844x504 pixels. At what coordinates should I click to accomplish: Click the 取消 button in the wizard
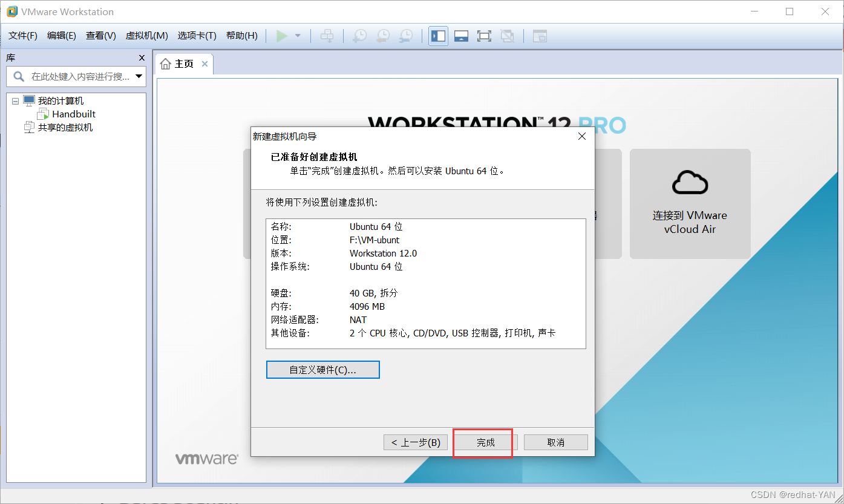(556, 442)
